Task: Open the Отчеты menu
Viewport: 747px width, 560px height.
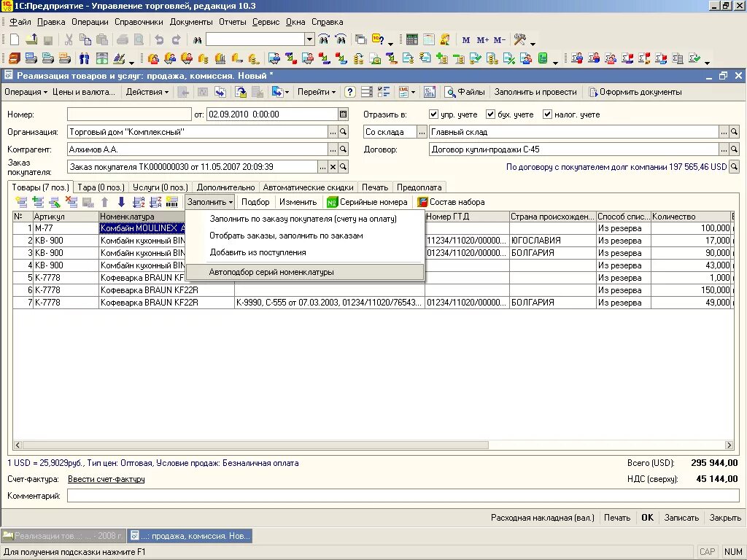Action: point(233,22)
